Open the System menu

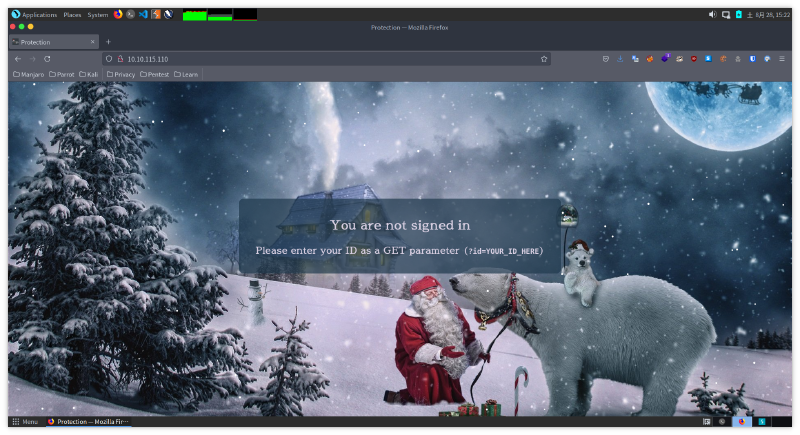click(x=98, y=15)
